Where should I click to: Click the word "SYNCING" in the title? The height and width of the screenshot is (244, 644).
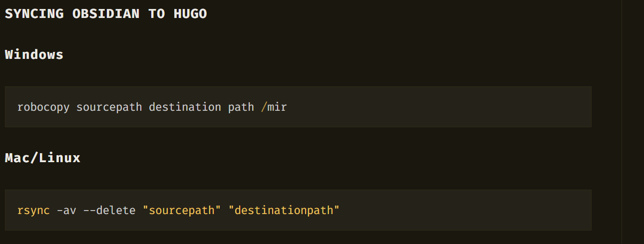[34, 14]
